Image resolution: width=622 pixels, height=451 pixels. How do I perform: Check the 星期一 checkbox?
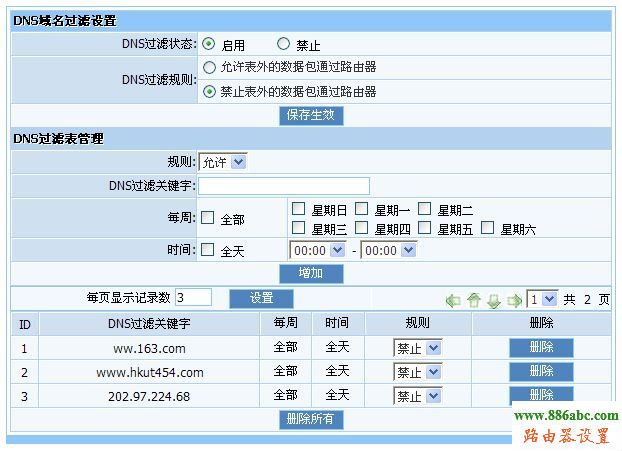[x=361, y=208]
